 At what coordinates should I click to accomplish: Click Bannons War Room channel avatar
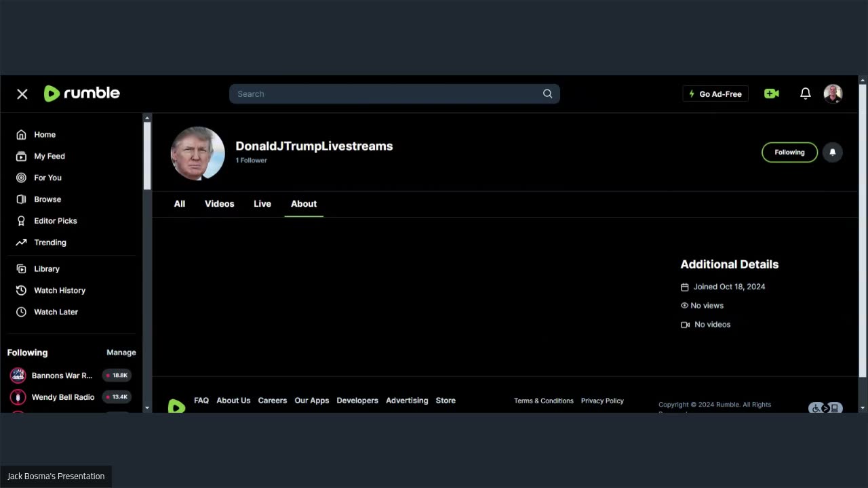pos(18,375)
